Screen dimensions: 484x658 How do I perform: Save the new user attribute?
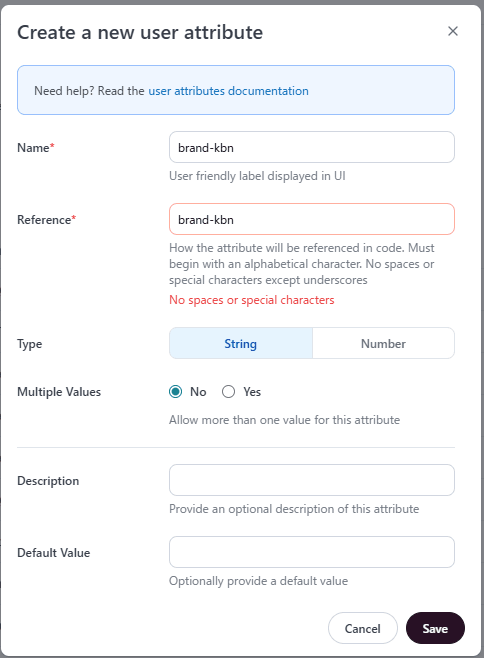coord(435,628)
